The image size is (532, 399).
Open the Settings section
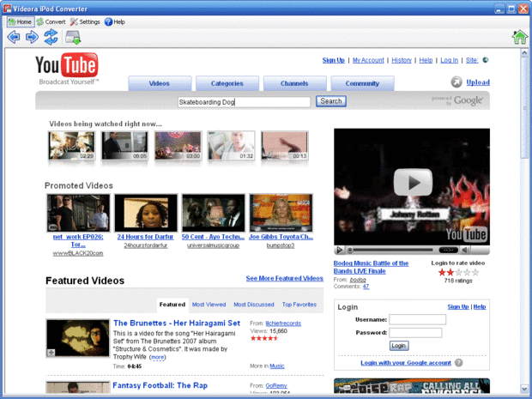click(x=85, y=22)
